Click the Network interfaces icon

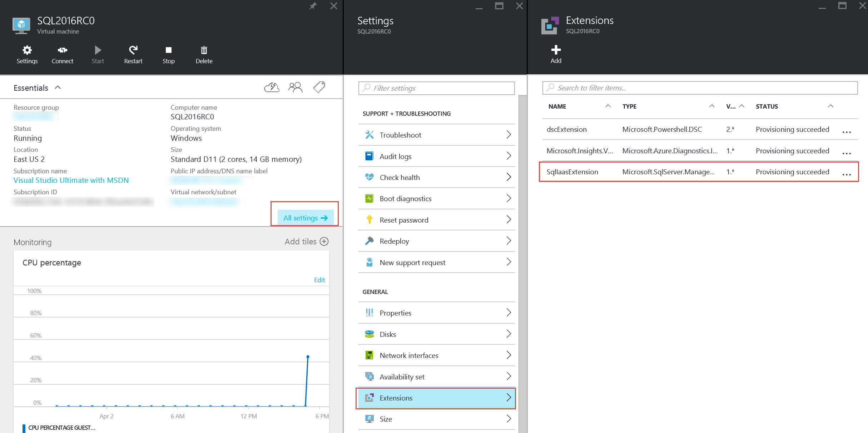pyautogui.click(x=369, y=355)
